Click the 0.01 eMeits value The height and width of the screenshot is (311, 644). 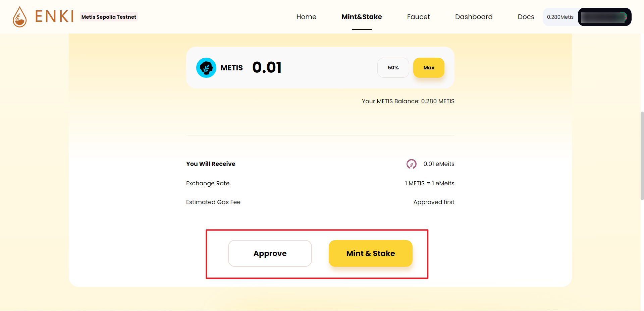tap(439, 164)
